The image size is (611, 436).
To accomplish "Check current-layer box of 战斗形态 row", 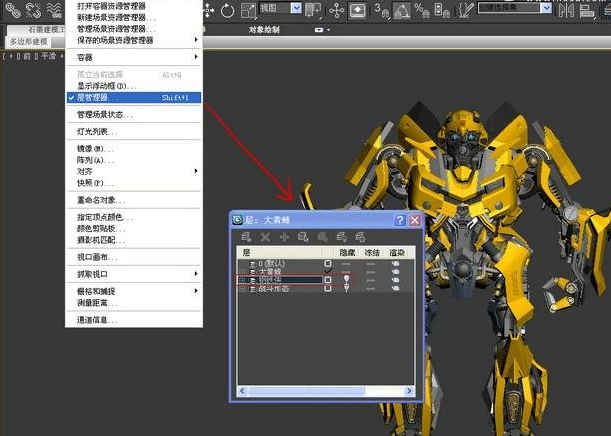I will coord(328,288).
